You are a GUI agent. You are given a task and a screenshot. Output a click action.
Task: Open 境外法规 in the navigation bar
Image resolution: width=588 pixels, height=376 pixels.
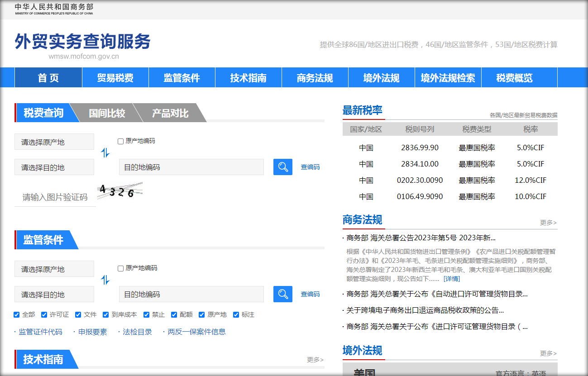coord(382,77)
